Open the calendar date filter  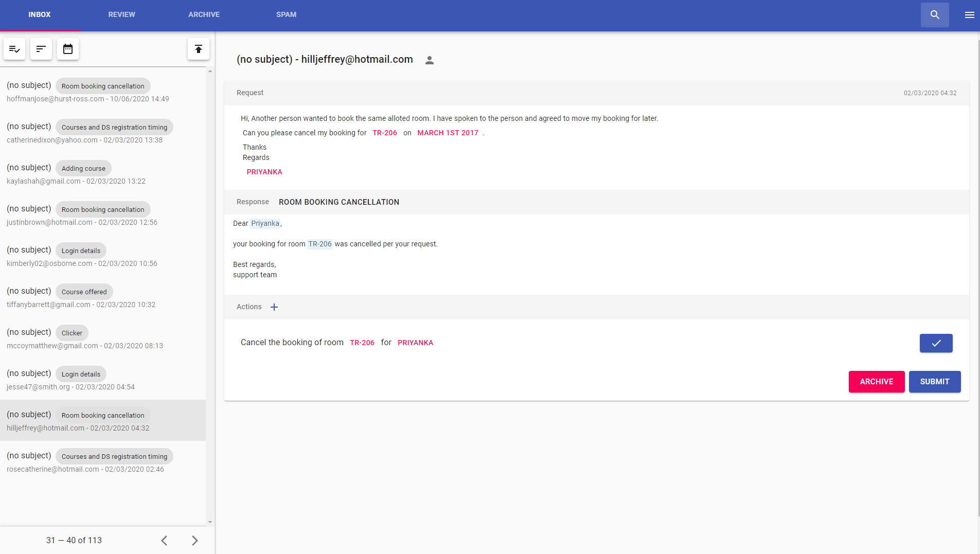68,49
